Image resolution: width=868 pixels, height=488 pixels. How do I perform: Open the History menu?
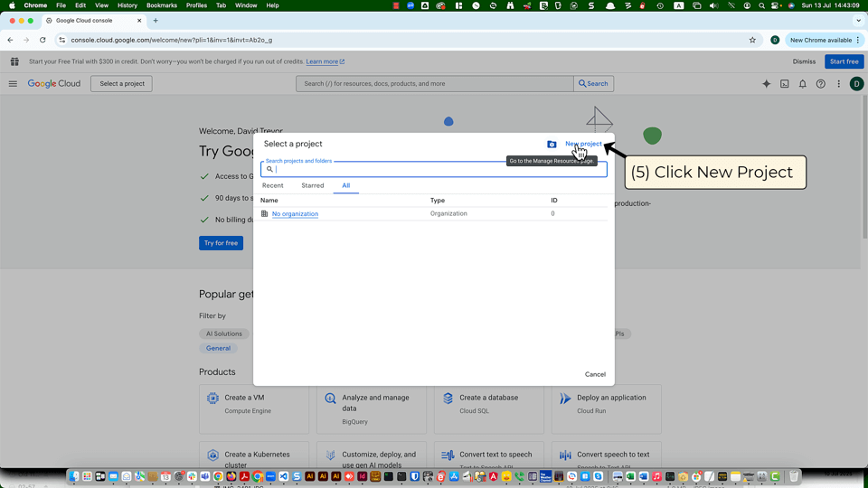tap(127, 5)
